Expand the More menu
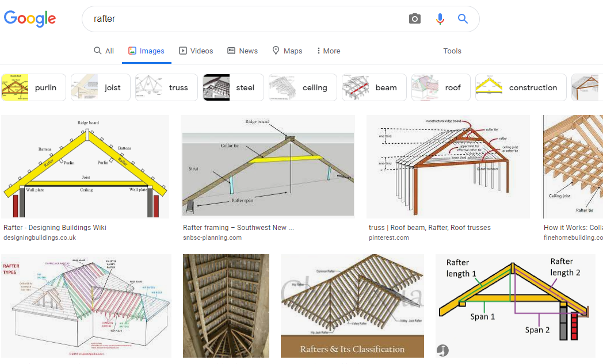The height and width of the screenshot is (364, 603). 329,51
